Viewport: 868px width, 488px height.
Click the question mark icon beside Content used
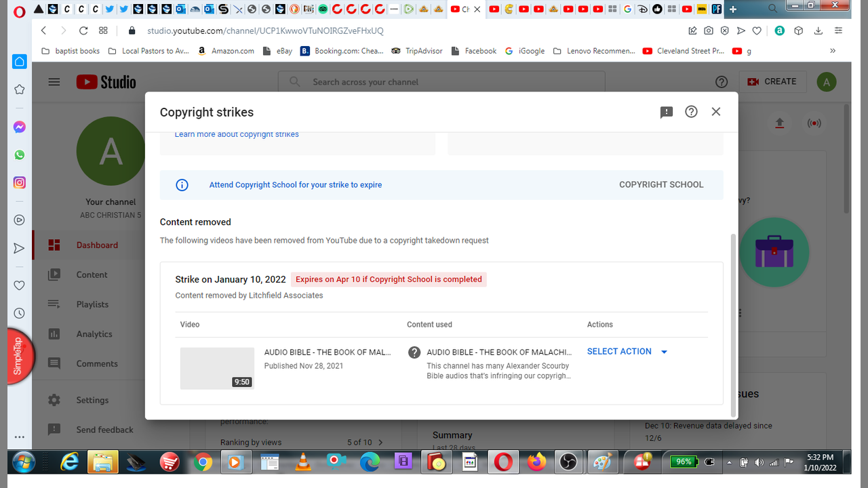click(414, 352)
